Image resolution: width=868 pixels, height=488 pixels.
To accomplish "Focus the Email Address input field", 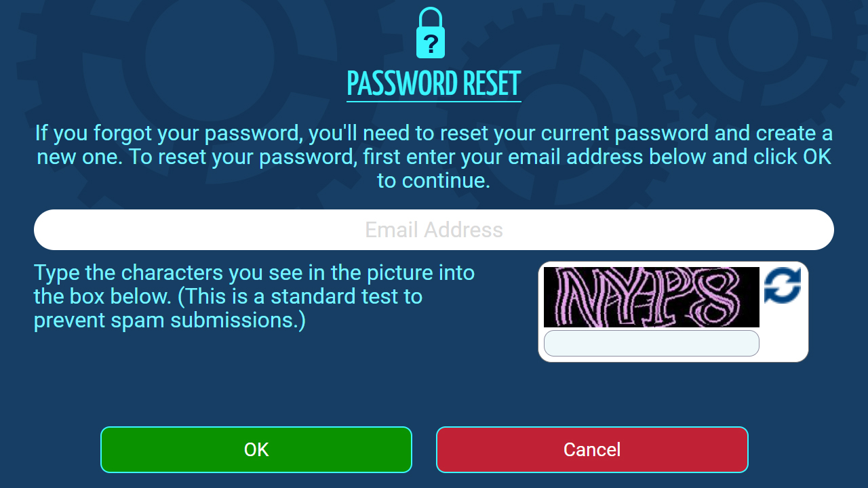I will coord(434,230).
